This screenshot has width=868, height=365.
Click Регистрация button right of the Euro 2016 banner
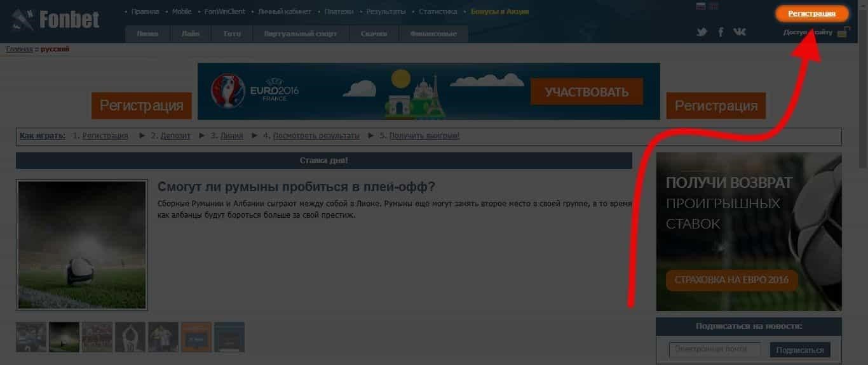716,106
